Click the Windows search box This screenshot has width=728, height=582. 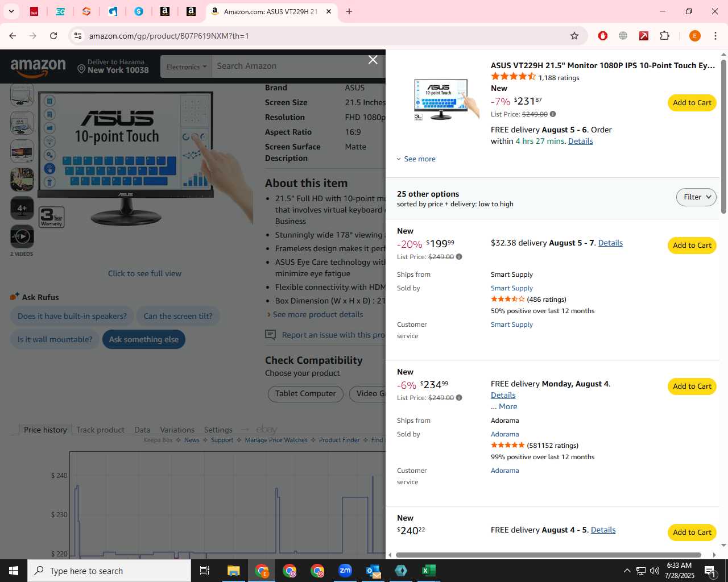109,571
